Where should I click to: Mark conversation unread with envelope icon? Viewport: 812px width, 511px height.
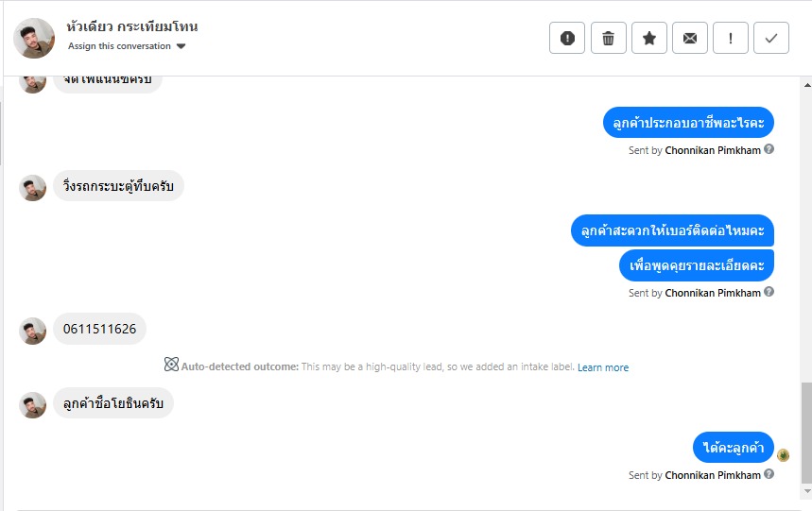[690, 38]
